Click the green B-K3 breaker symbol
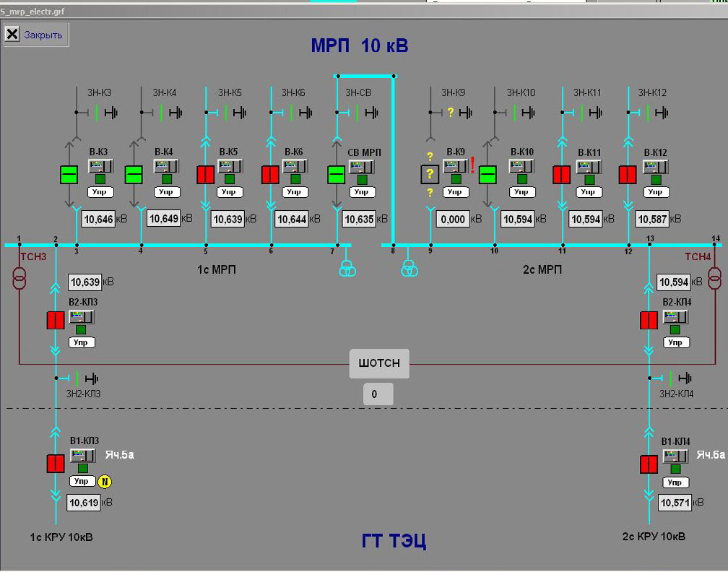Image resolution: width=728 pixels, height=572 pixels. (x=69, y=175)
